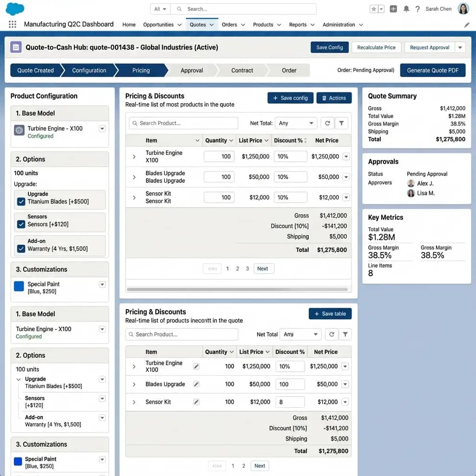476x476 pixels.
Task: Open lower Net Total Any dropdown
Action: [301, 334]
